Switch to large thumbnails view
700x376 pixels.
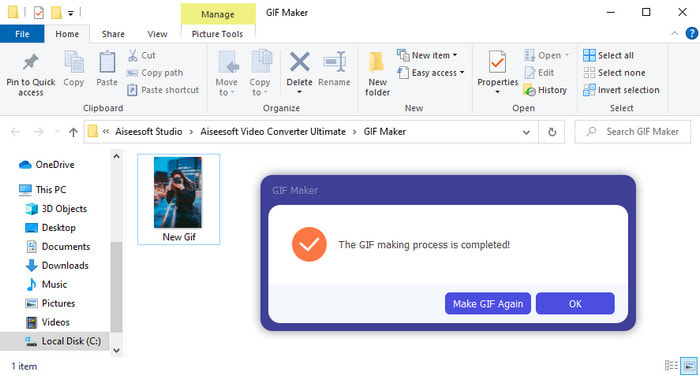689,366
